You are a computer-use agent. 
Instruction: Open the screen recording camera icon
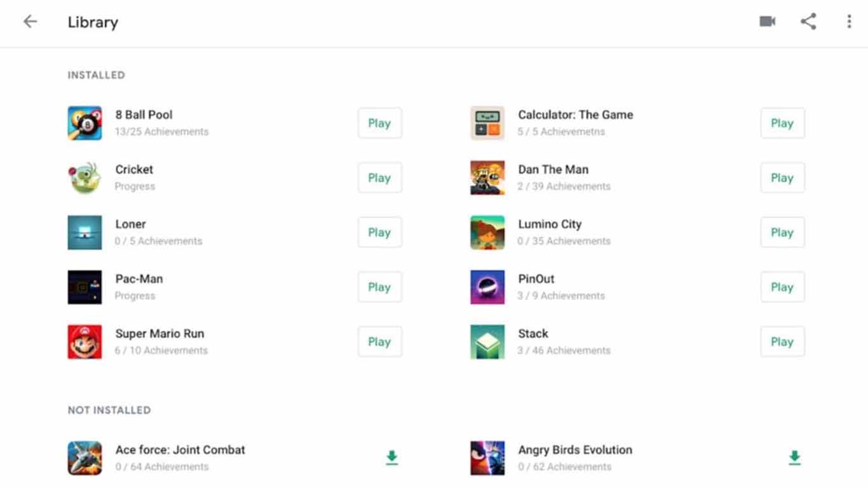point(767,21)
